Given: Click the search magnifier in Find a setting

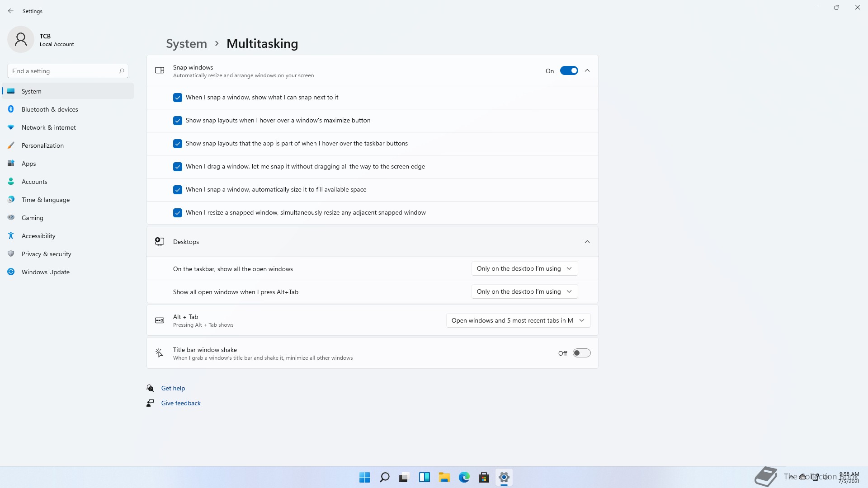Looking at the screenshot, I should [121, 71].
